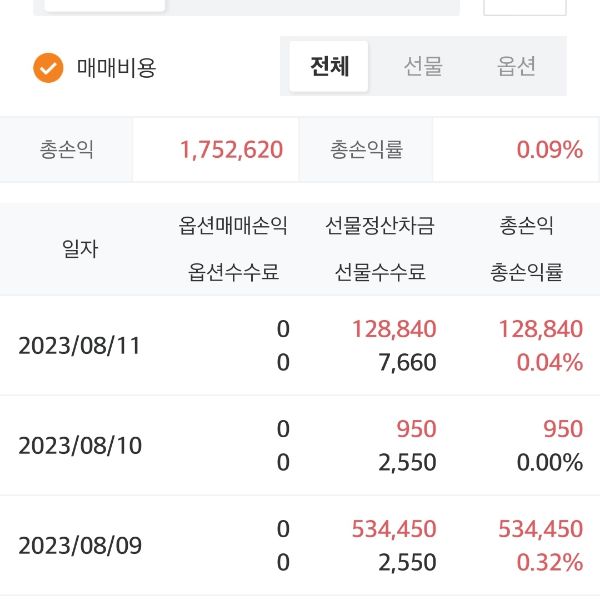Click the 0.04% 총손익률 value
Image resolution: width=600 pixels, height=600 pixels.
coord(549,362)
